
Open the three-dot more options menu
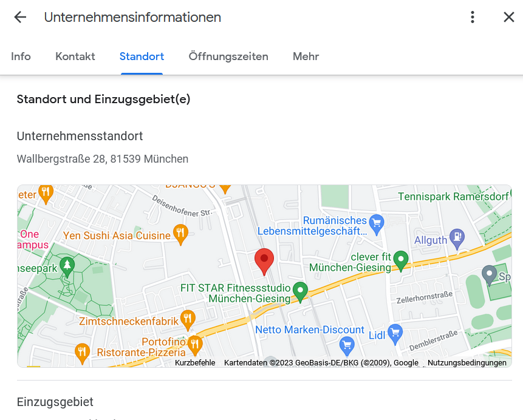[x=473, y=17]
